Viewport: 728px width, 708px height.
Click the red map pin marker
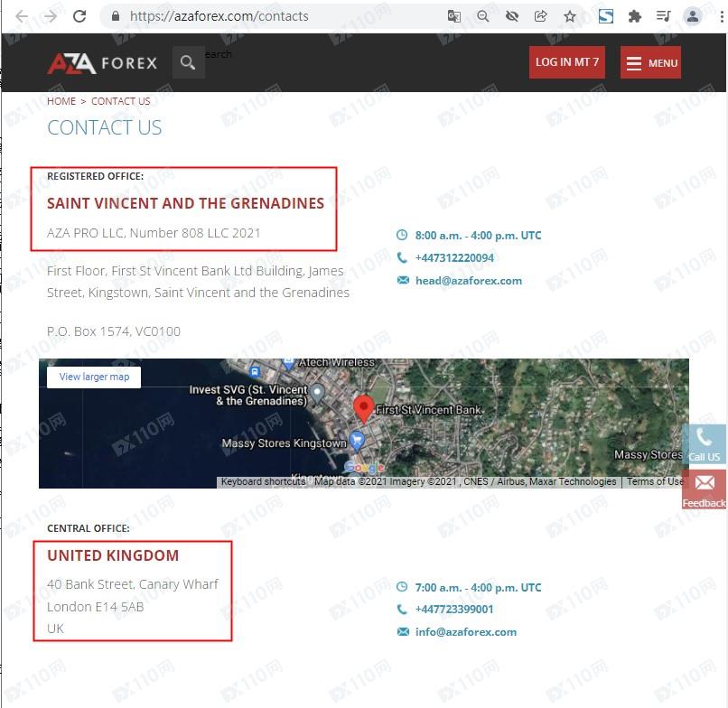363,409
